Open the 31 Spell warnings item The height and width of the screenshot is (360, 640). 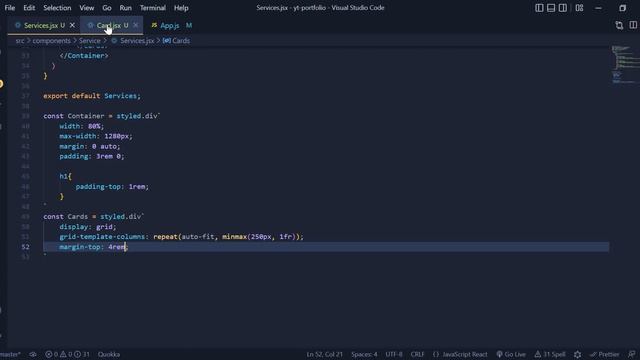[x=550, y=354]
